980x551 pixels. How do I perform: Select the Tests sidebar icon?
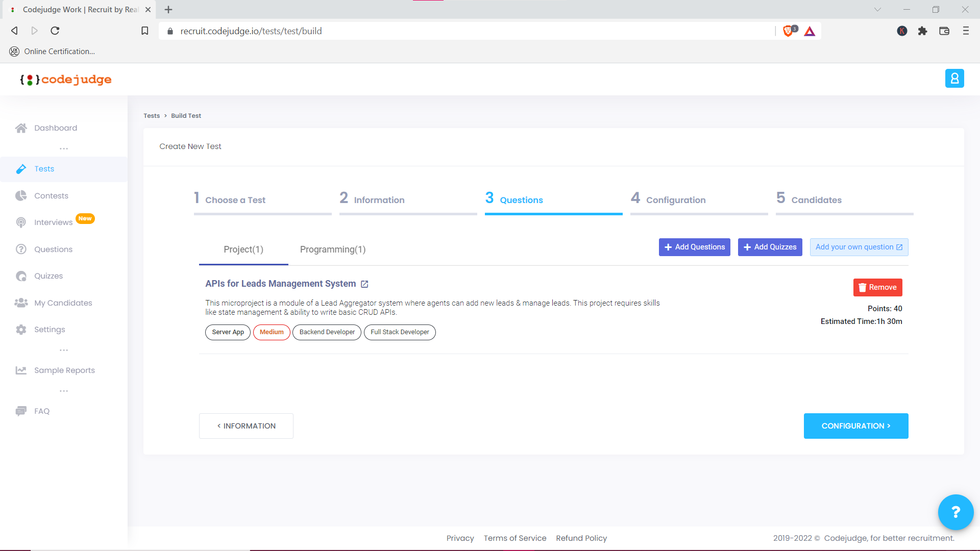[21, 169]
